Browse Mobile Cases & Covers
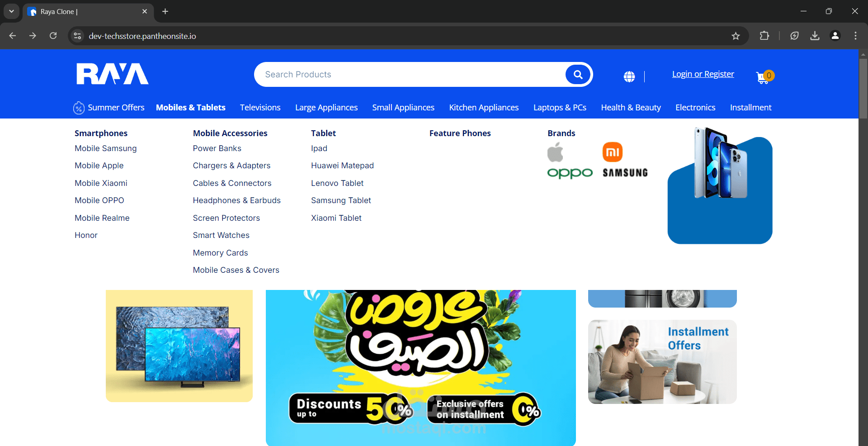This screenshot has width=868, height=446. 236,270
